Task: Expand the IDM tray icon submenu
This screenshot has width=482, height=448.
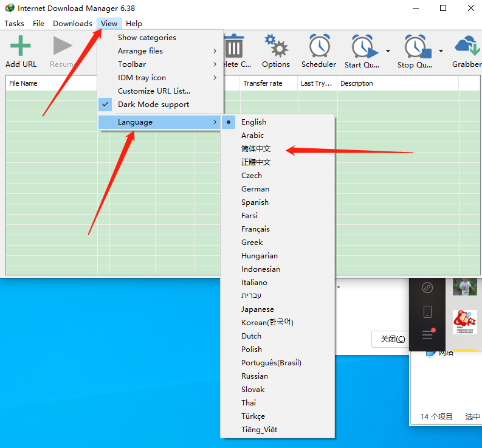Action: 160,77
